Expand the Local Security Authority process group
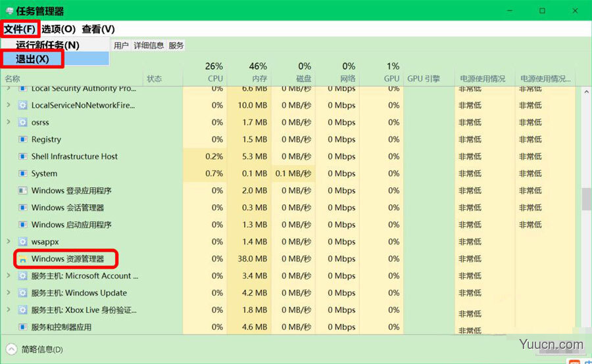 [9, 88]
